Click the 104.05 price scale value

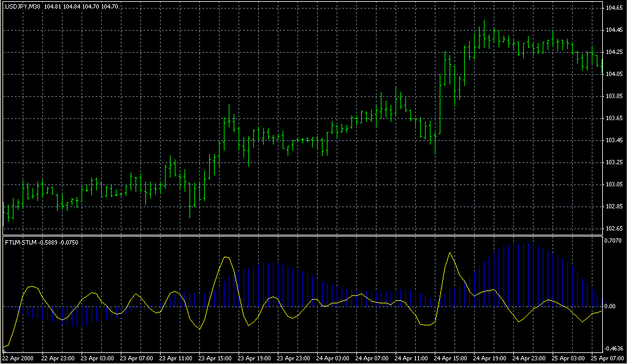(x=615, y=74)
